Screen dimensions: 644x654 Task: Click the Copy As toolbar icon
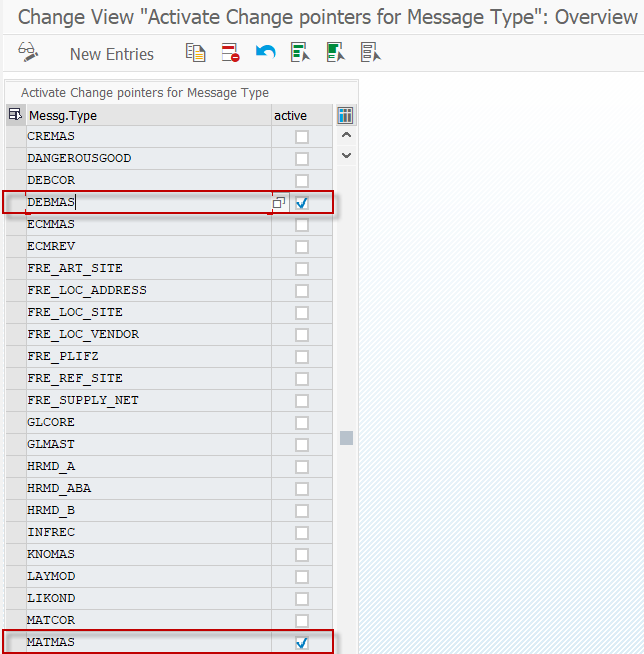coord(196,53)
